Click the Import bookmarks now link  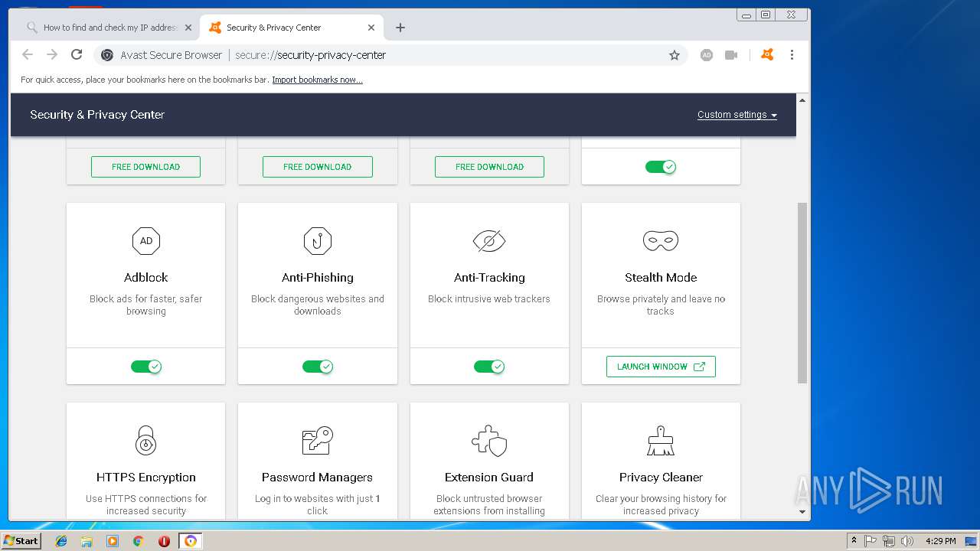pyautogui.click(x=317, y=80)
